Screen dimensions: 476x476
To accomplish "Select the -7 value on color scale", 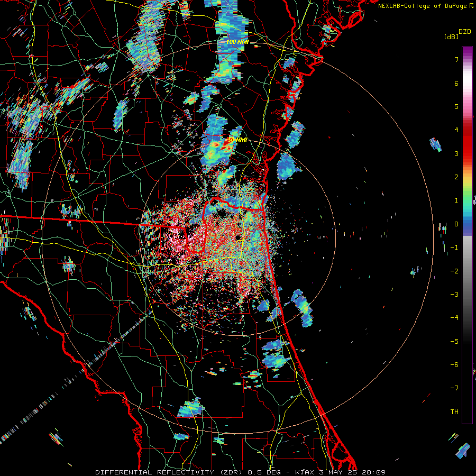I will pos(454,388).
